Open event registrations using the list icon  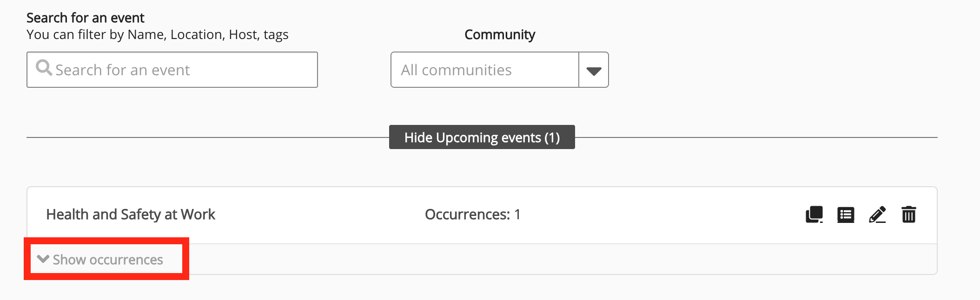(846, 215)
